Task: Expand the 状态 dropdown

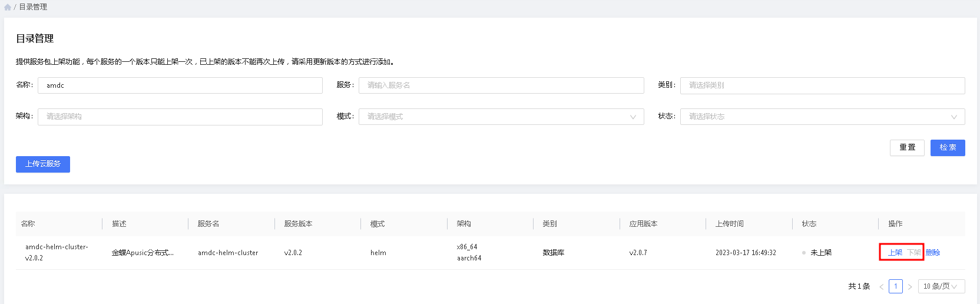Action: [822, 117]
